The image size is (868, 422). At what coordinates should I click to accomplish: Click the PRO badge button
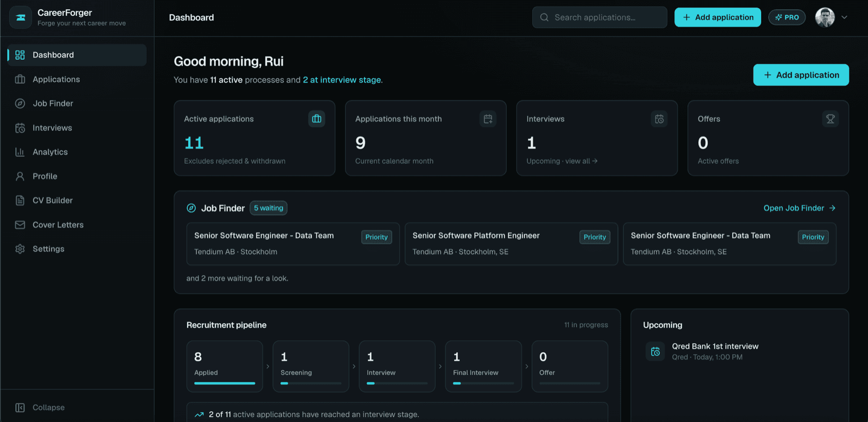[787, 17]
